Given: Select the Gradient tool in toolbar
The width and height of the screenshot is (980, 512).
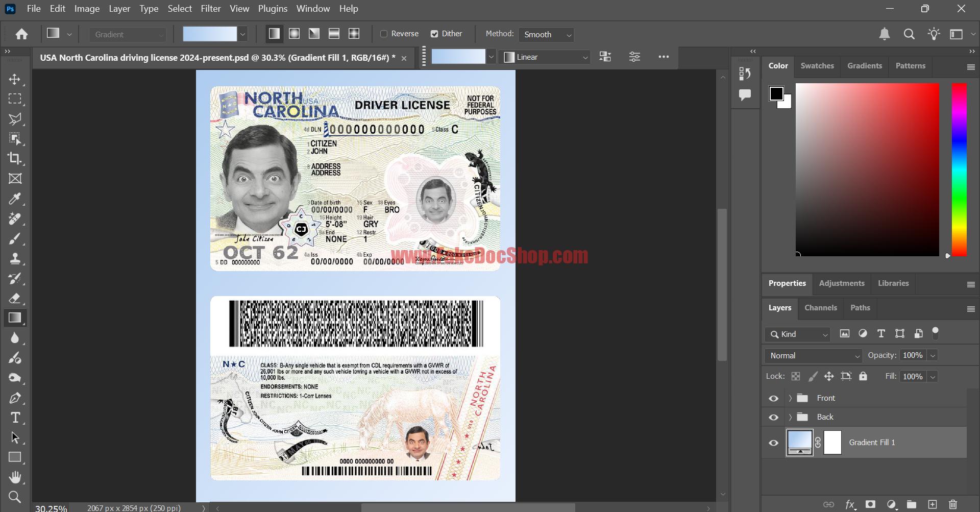Looking at the screenshot, I should pos(15,318).
